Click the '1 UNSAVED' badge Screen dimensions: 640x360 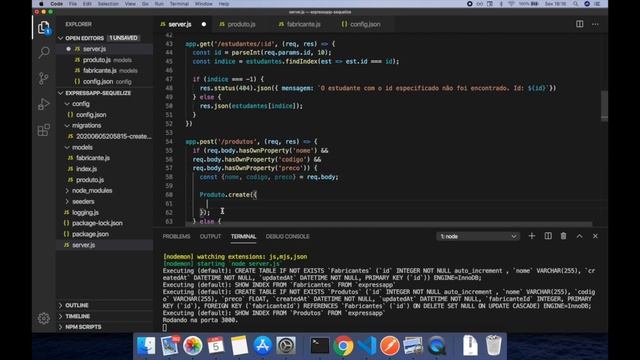coord(123,38)
